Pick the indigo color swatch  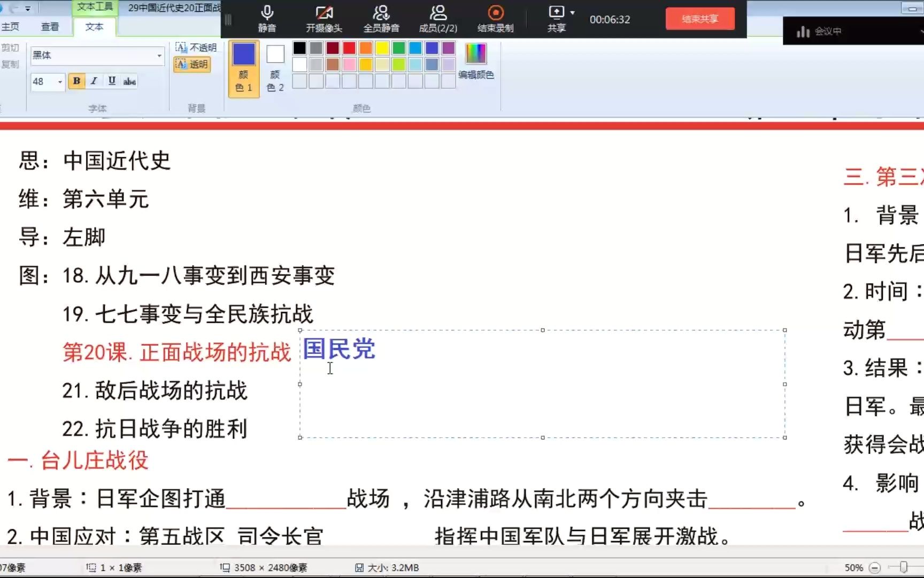[x=432, y=48]
